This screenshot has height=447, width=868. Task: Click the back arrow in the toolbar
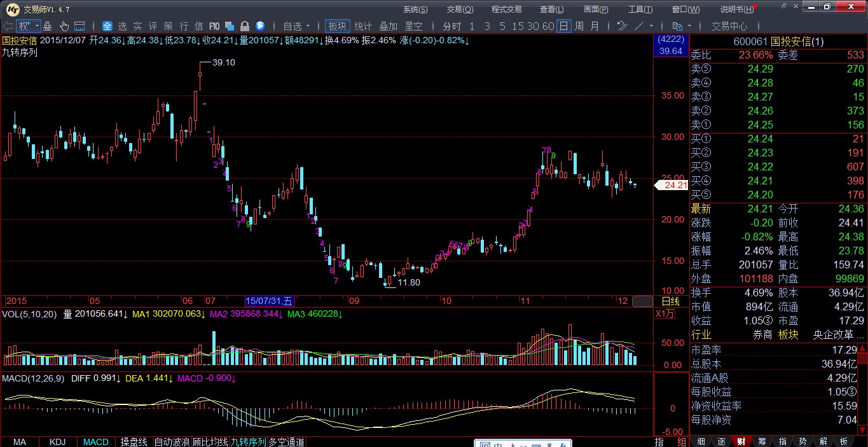coord(8,26)
